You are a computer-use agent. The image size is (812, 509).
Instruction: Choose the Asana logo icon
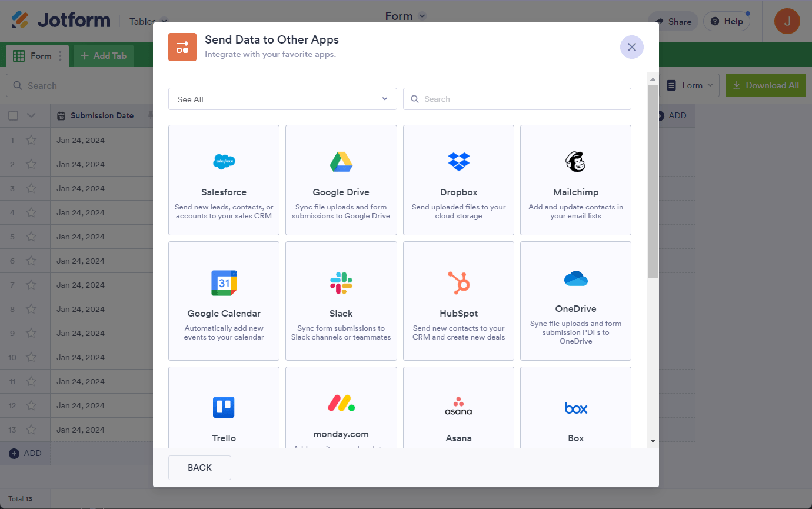(458, 407)
